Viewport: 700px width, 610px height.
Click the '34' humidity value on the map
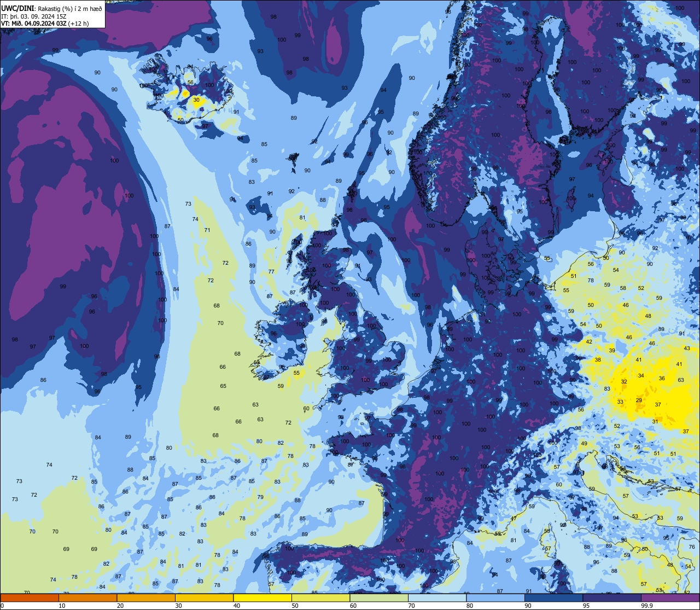pos(641,376)
